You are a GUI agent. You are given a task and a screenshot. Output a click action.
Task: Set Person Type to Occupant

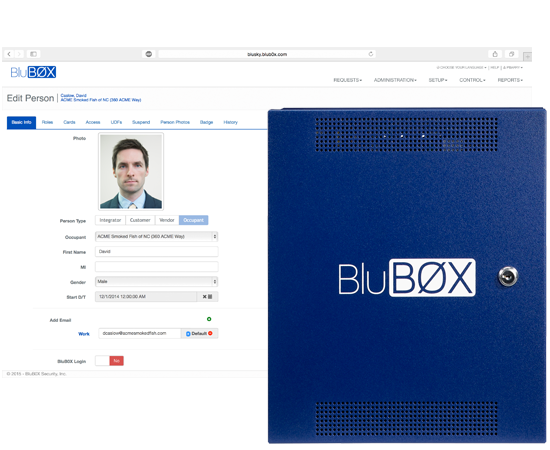click(x=193, y=220)
